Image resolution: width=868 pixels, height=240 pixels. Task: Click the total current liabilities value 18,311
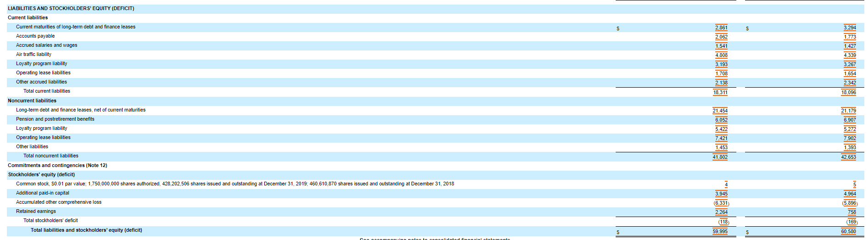720,92
